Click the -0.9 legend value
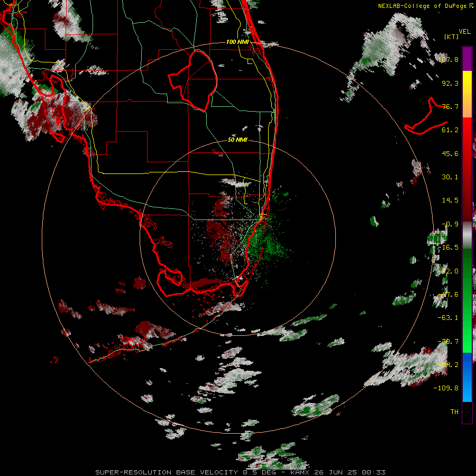 click(x=450, y=224)
